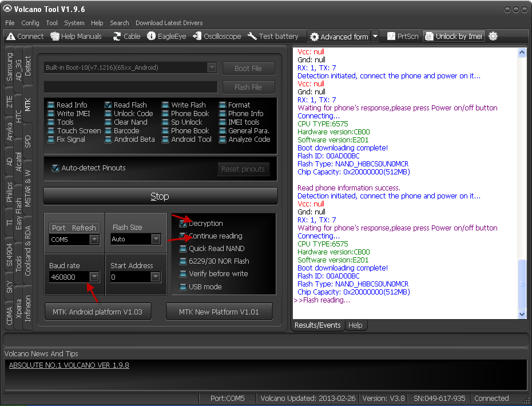
Task: Click the log scrollbar up arrow
Action: tap(522, 52)
